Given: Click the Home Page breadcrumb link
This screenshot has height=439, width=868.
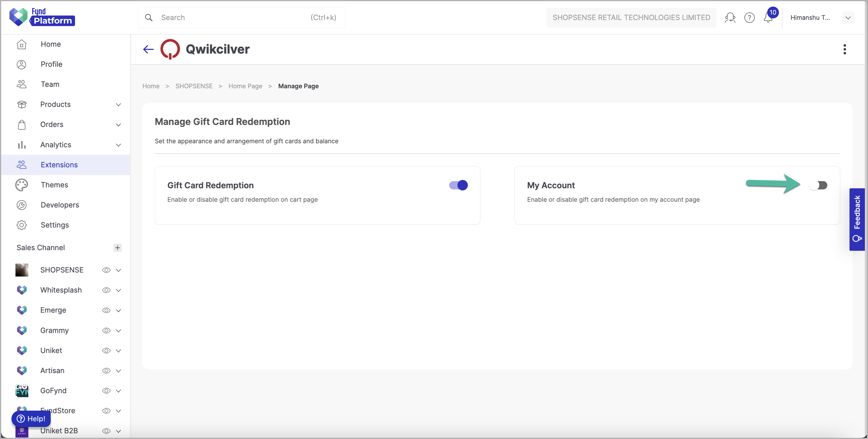Looking at the screenshot, I should point(245,86).
